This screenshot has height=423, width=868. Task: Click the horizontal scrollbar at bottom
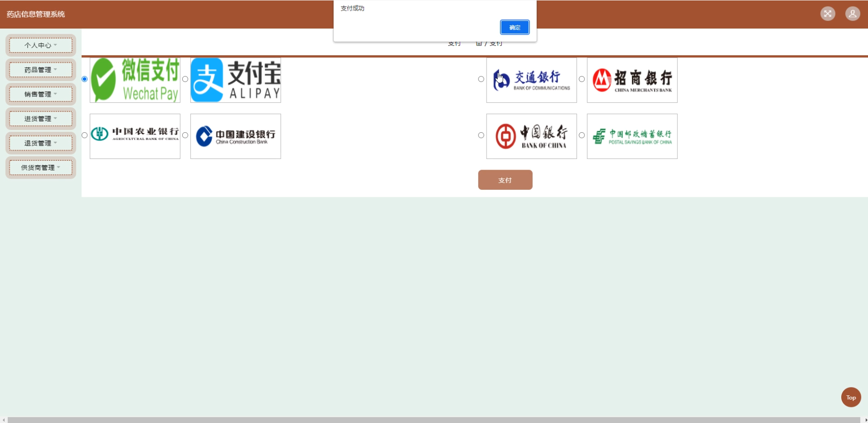coord(434,420)
